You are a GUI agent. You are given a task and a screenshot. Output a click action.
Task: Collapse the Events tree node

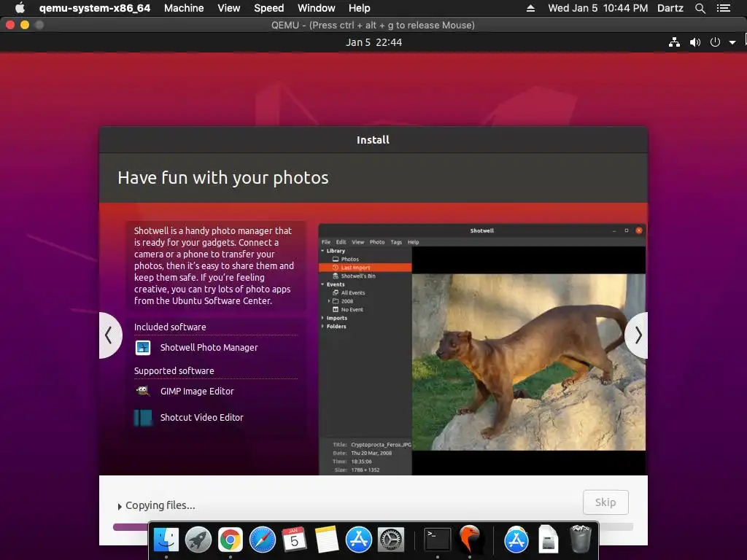(322, 284)
